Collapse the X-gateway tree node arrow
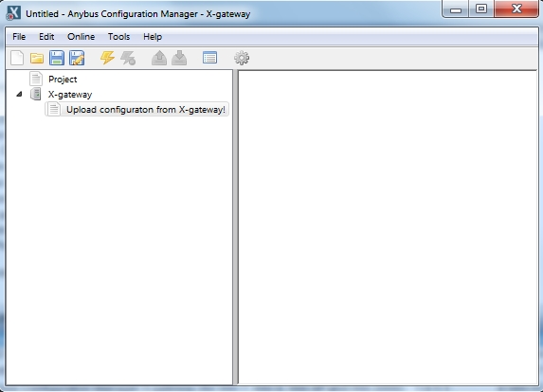The height and width of the screenshot is (392, 543). coord(19,94)
